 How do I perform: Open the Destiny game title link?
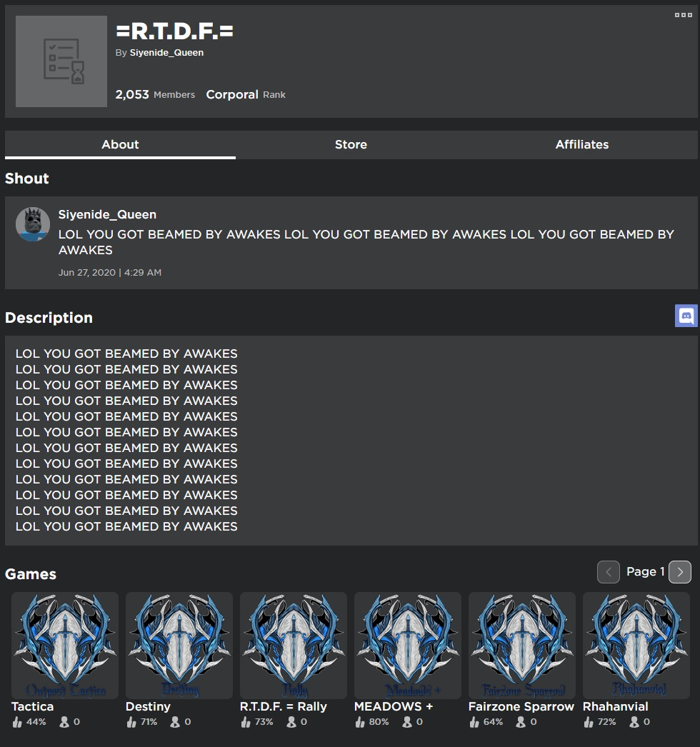click(148, 706)
